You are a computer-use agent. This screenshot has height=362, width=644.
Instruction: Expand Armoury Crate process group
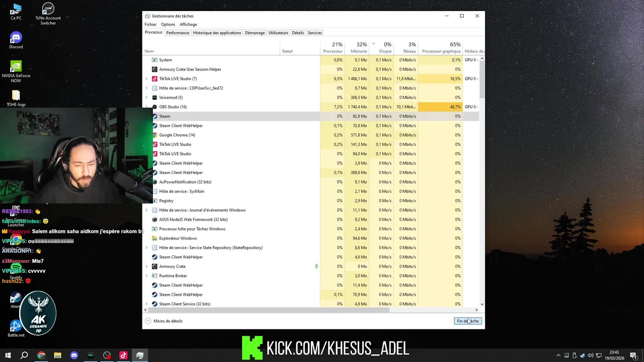[146, 266]
